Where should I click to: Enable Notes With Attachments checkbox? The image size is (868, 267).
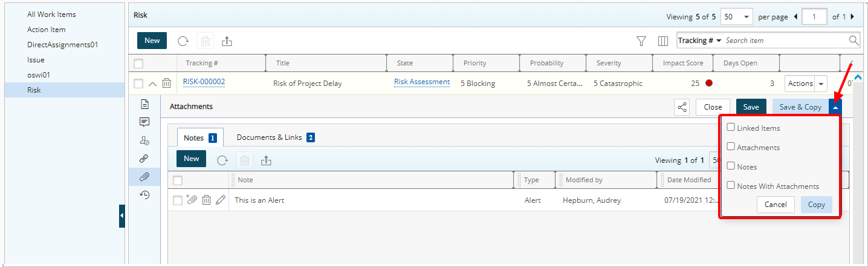point(731,185)
